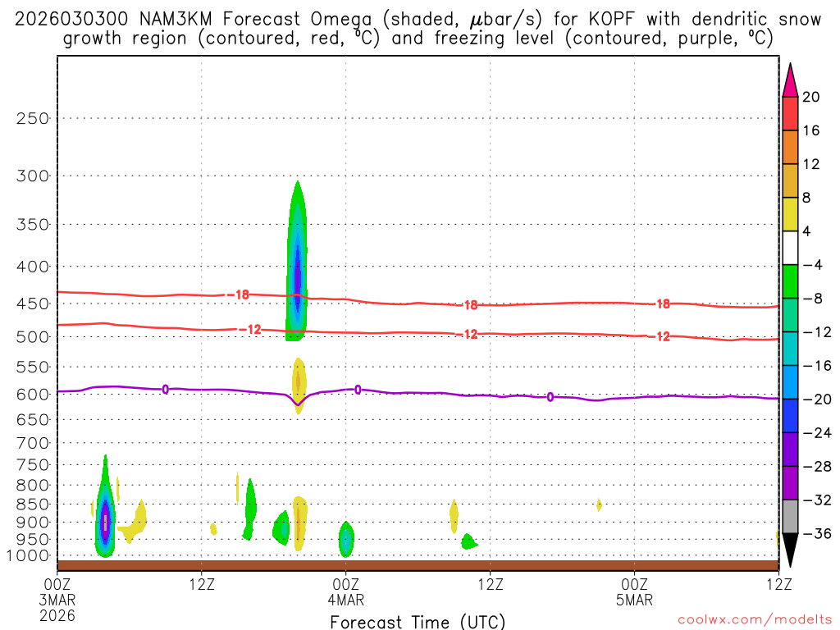Click the 250 pressure level axis label
The width and height of the screenshot is (840, 630).
coord(33,118)
